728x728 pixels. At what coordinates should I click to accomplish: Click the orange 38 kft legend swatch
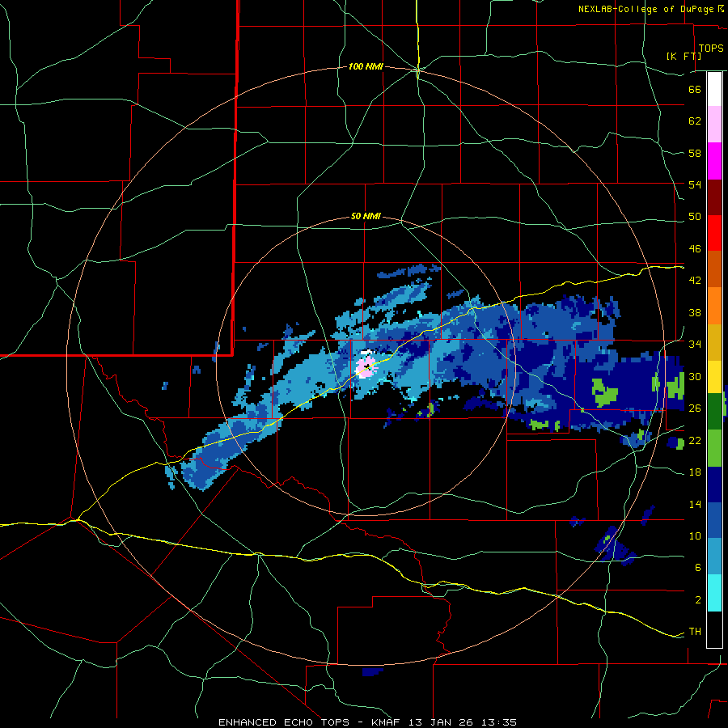714,306
